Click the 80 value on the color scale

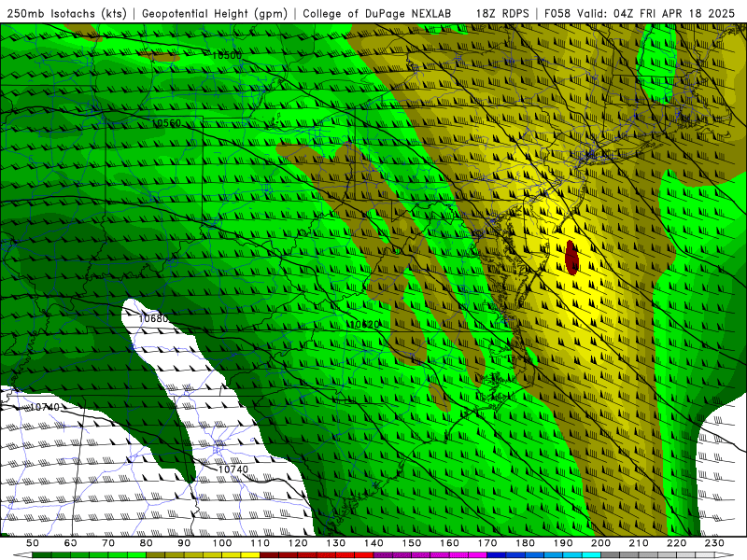(x=147, y=543)
